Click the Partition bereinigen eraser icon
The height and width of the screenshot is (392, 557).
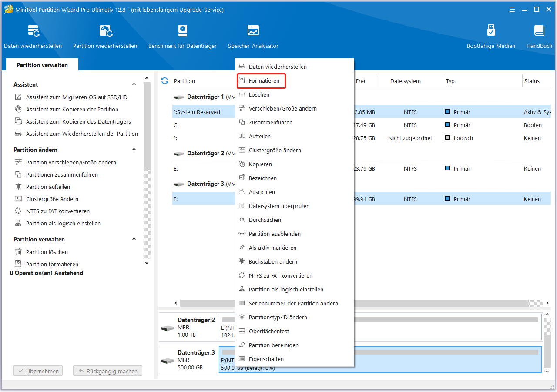pos(242,345)
